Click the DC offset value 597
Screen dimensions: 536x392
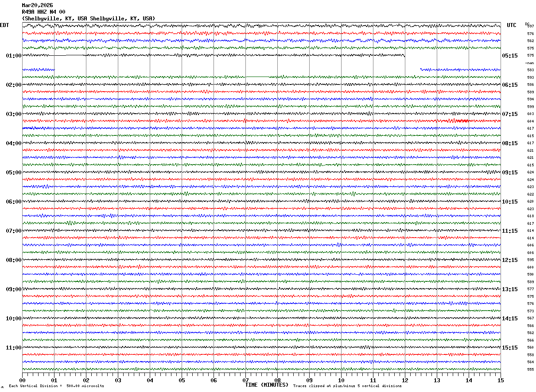coord(530,27)
